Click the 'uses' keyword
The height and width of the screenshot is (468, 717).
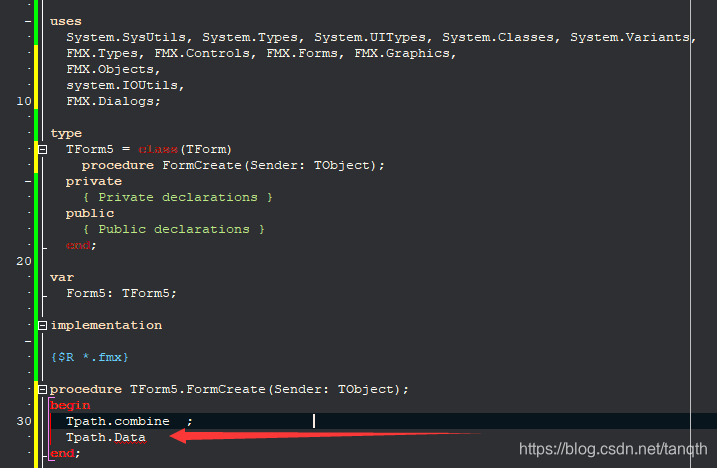click(66, 22)
